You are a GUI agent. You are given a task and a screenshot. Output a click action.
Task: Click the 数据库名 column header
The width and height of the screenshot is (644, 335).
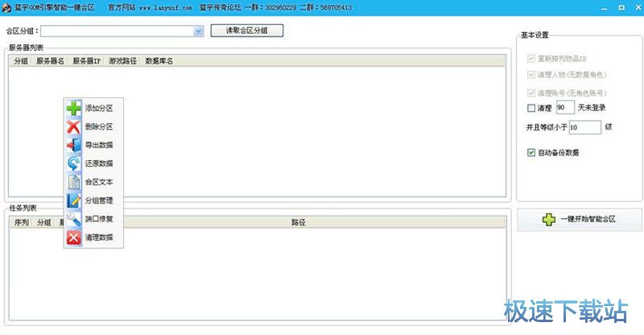(x=159, y=60)
